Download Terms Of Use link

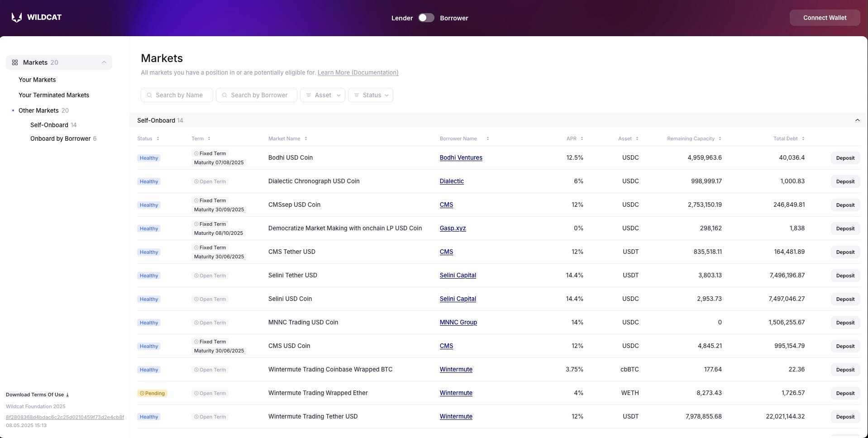pos(37,395)
